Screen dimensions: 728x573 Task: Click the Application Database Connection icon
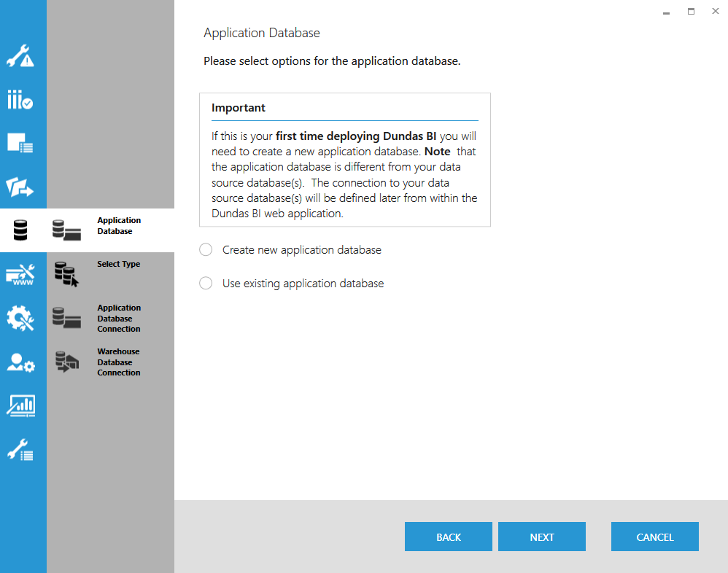point(66,318)
